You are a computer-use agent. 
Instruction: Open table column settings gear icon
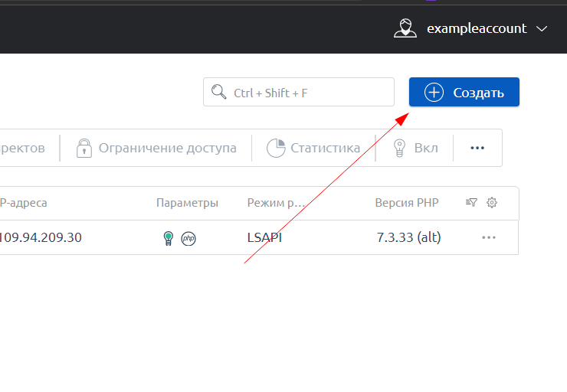tap(492, 203)
